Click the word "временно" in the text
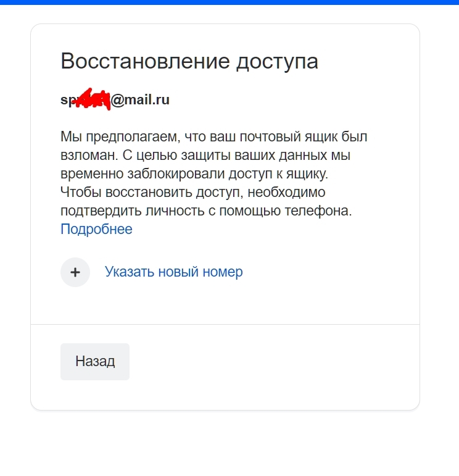459x476 pixels. point(88,173)
